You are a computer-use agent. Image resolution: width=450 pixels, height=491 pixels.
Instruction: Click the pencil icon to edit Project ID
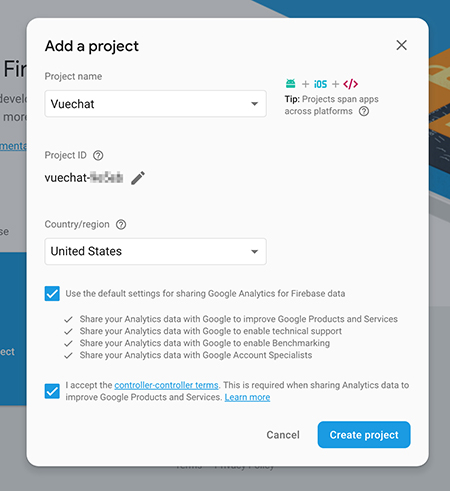click(x=138, y=178)
